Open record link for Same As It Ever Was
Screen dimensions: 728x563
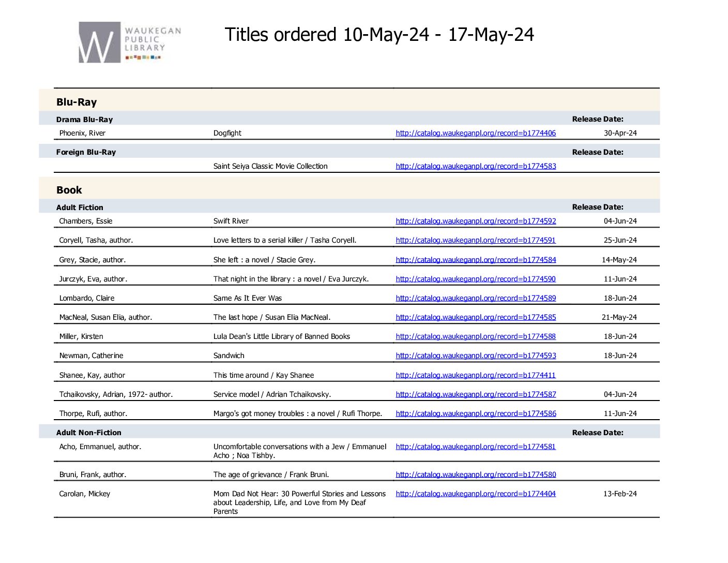[476, 298]
